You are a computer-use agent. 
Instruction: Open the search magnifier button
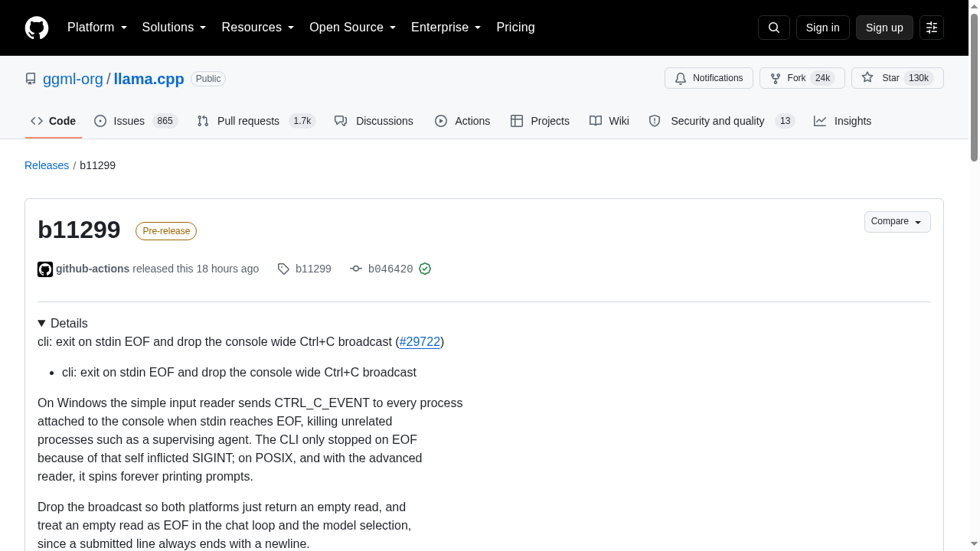(773, 28)
